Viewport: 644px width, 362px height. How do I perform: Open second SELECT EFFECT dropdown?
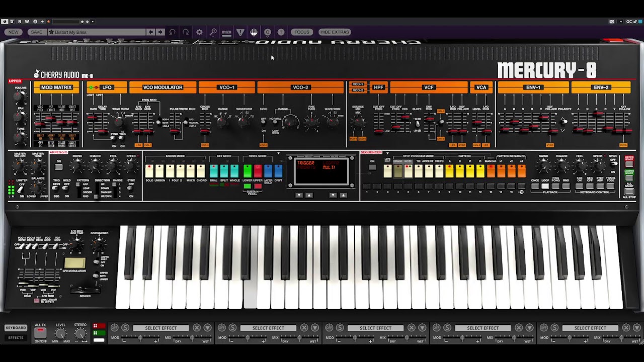pos(268,328)
